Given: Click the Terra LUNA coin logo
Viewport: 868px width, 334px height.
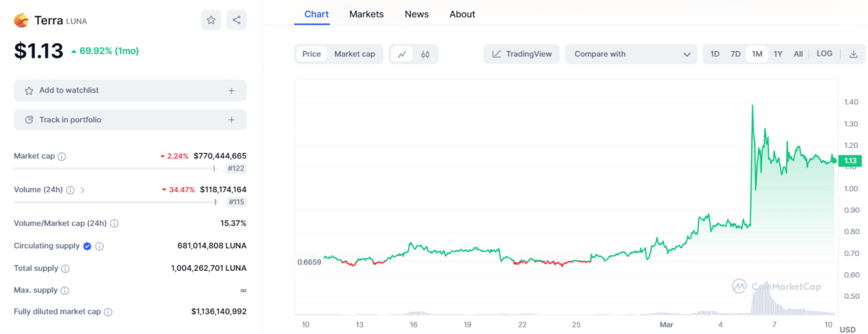Looking at the screenshot, I should (x=21, y=20).
